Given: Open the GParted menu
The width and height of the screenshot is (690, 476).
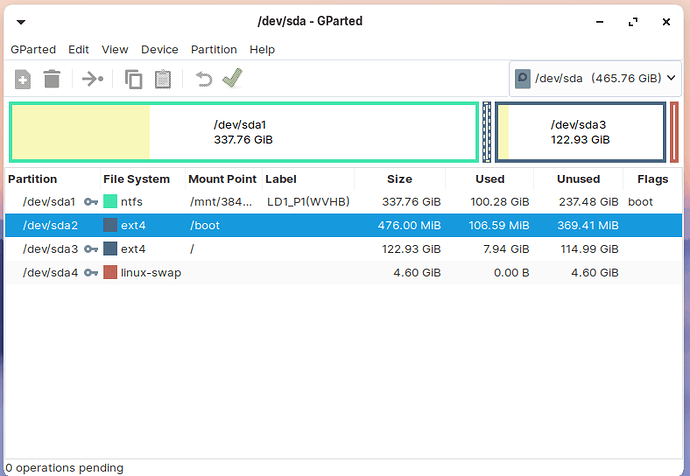Looking at the screenshot, I should pos(33,49).
